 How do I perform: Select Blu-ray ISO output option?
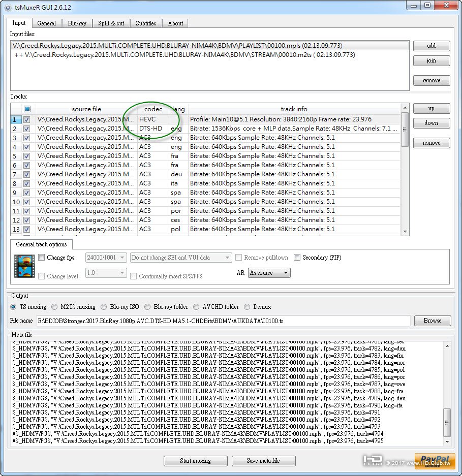(104, 307)
